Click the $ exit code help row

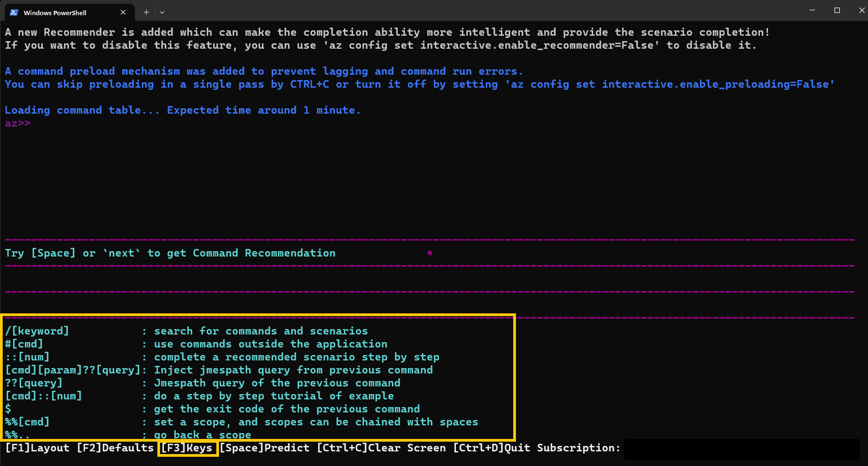pos(213,409)
